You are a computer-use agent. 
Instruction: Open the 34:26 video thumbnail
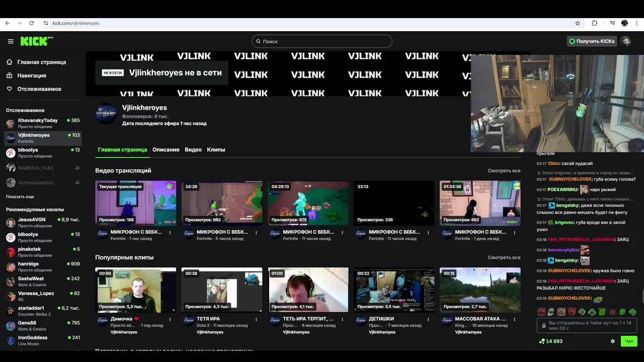point(222,203)
